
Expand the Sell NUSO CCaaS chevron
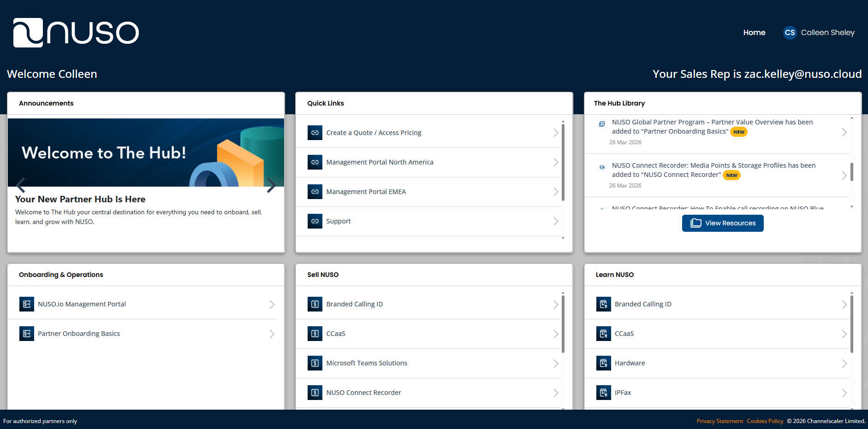(556, 334)
